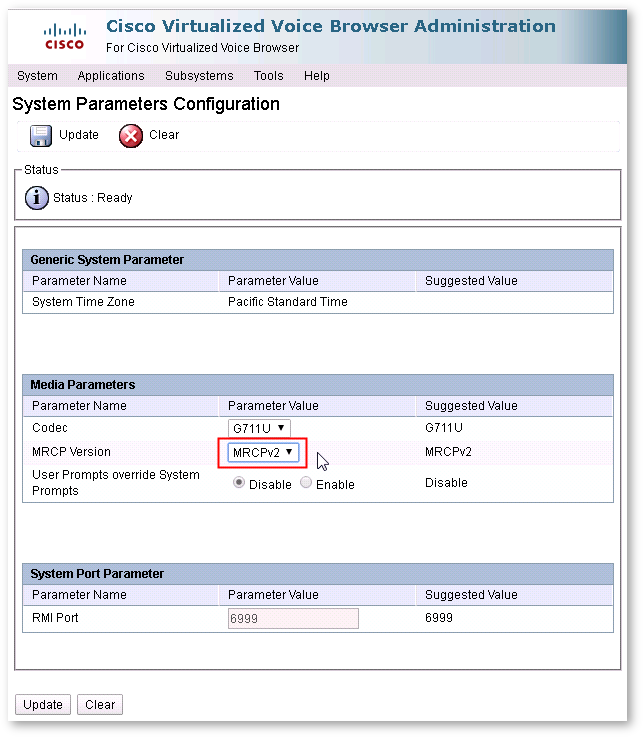Click suggested value 'Disable' in prompts row
Image resolution: width=643 pixels, height=737 pixels.
(x=446, y=483)
